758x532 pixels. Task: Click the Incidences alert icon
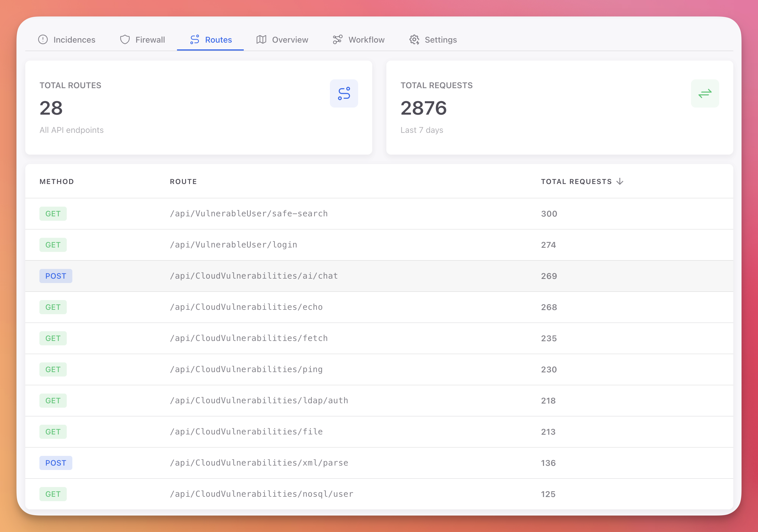point(43,40)
